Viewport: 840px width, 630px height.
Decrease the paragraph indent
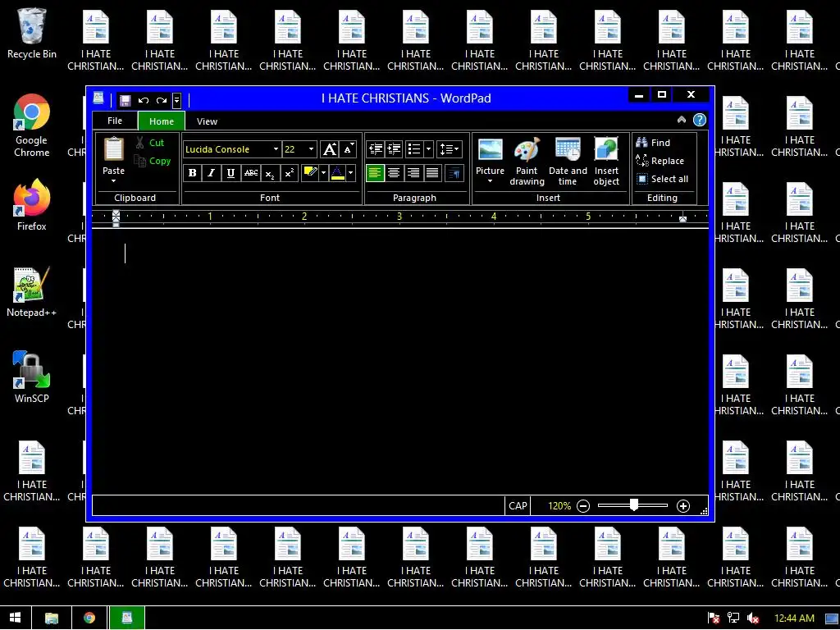(x=376, y=149)
